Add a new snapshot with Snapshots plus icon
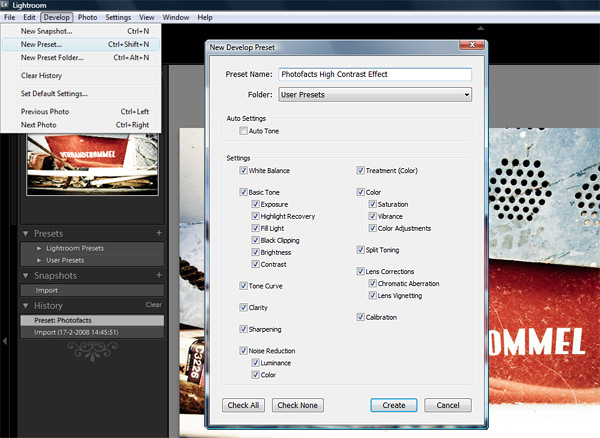The height and width of the screenshot is (438, 600). click(159, 275)
